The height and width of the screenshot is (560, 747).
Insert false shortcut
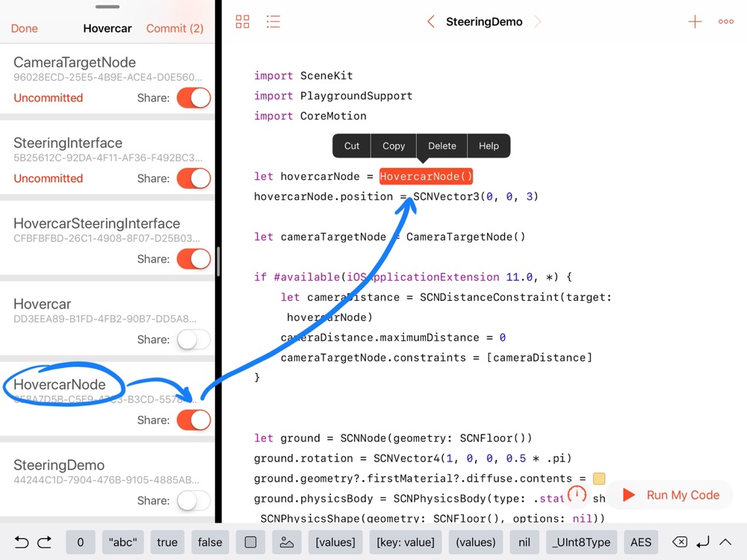click(210, 542)
